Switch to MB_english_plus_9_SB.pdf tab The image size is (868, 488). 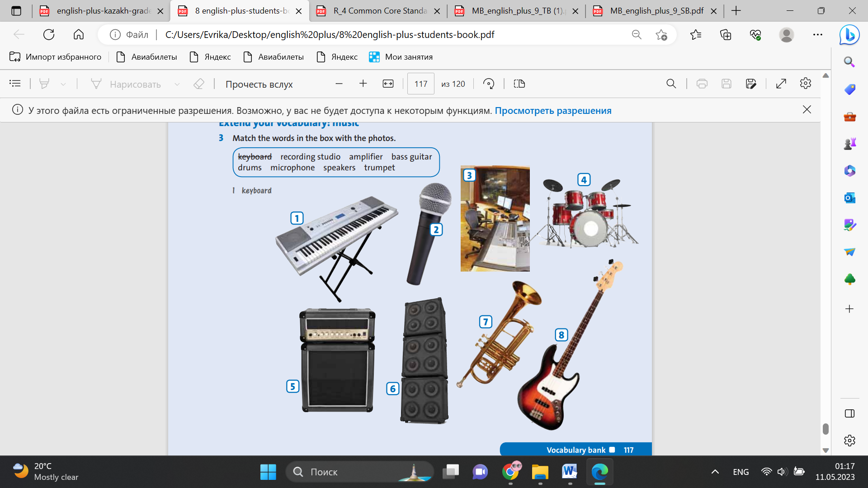point(656,11)
